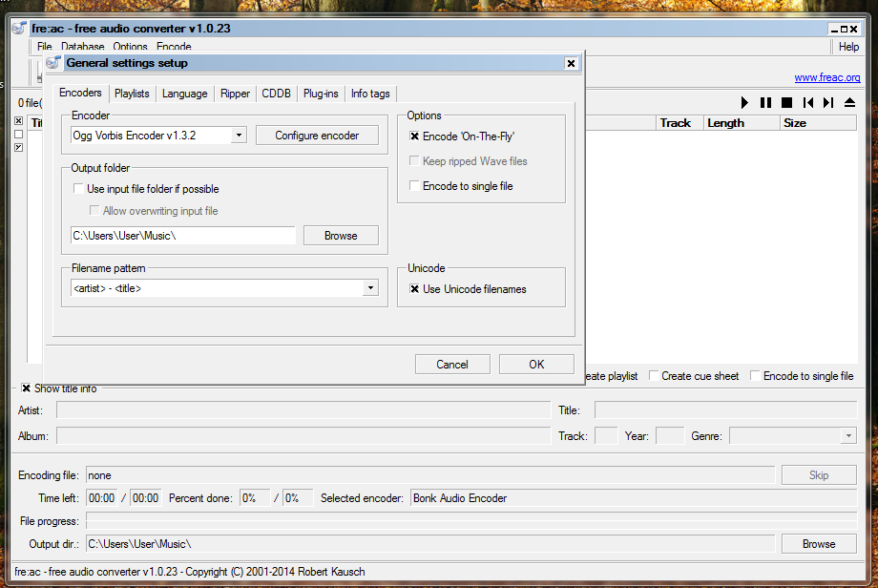Screen dimensions: 878x588
Task: Switch to the Encoders tab
Action: pos(80,93)
